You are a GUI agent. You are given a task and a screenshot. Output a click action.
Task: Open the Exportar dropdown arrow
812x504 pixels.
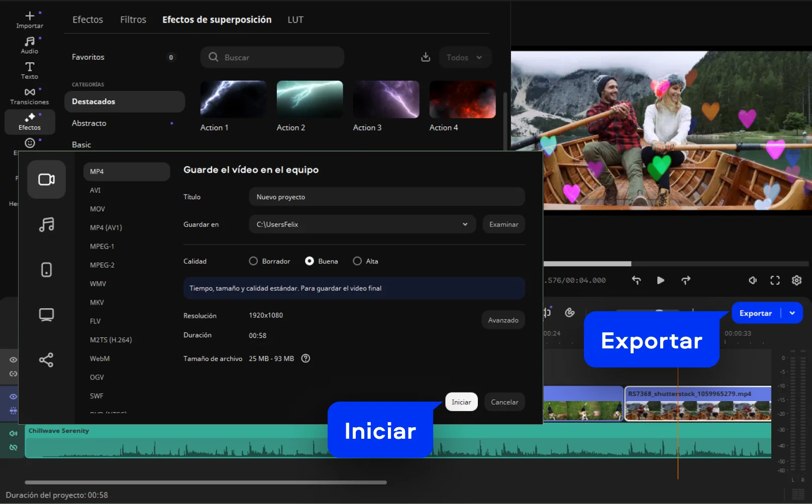(x=793, y=313)
